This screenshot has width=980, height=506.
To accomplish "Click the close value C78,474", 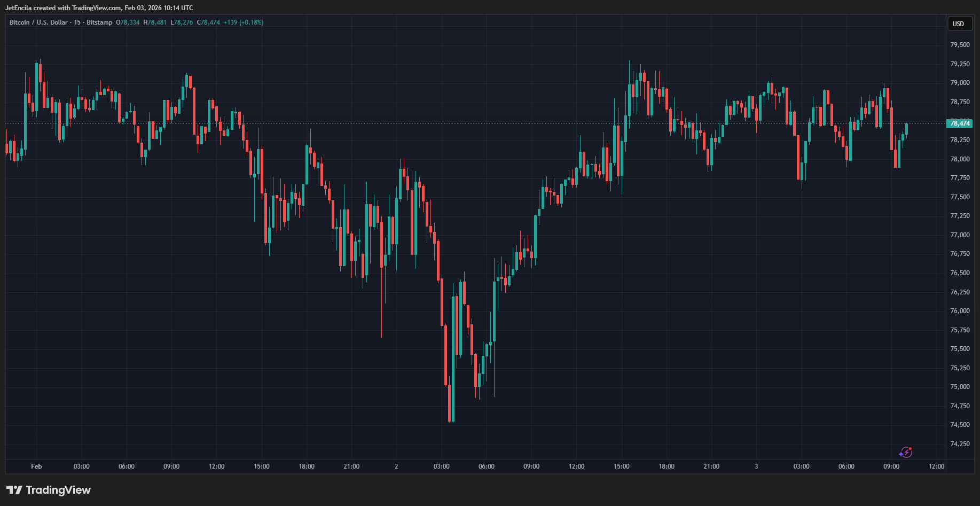I will [x=208, y=22].
